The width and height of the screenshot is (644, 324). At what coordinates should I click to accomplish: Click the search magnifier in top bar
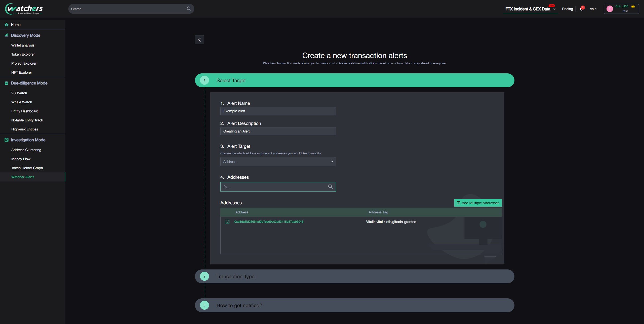189,9
